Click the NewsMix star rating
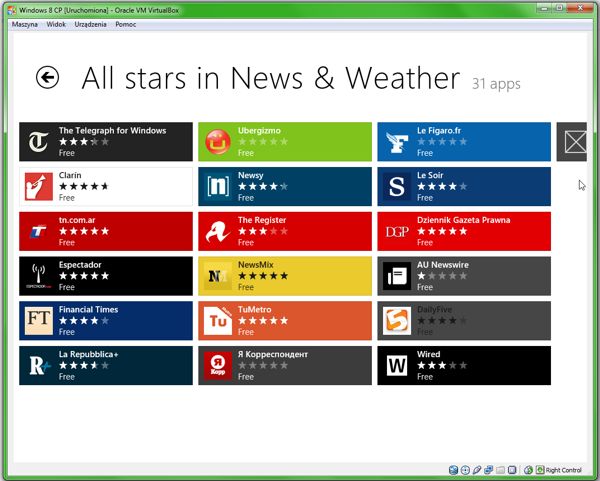The image size is (600, 481). tap(263, 276)
